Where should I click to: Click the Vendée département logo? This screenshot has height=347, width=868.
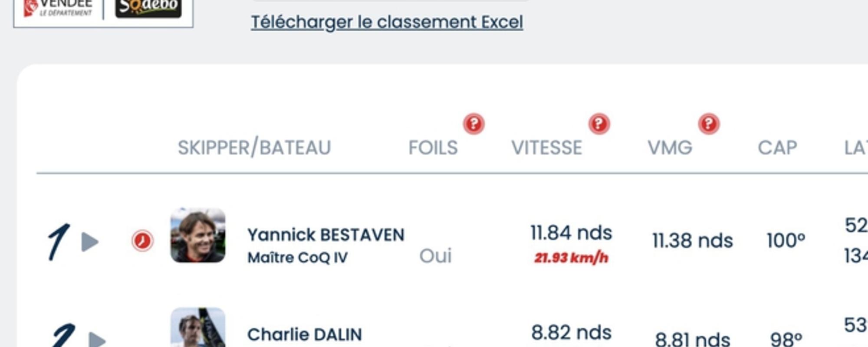[59, 9]
